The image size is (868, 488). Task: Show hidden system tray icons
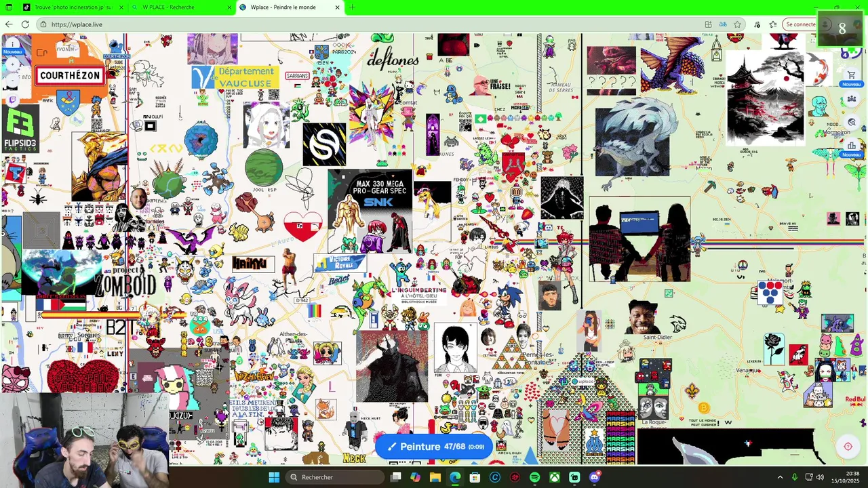click(780, 477)
